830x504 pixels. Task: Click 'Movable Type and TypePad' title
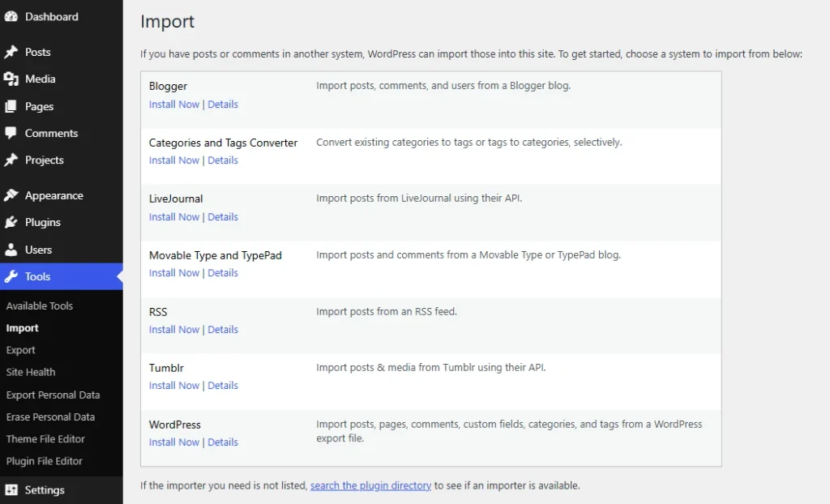coord(216,255)
